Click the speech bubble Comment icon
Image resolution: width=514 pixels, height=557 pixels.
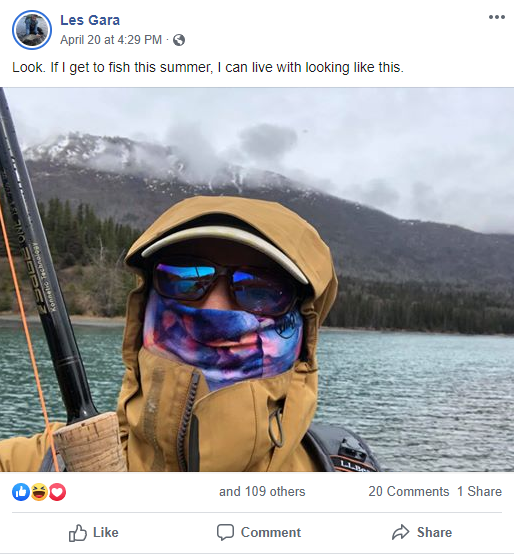click(226, 532)
